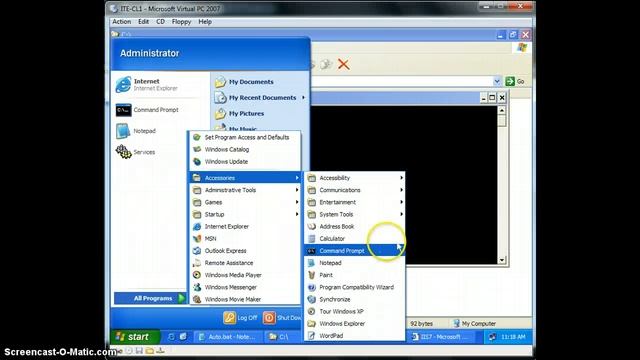Click the Go button beside address bar
Image resolution: width=640 pixels, height=360 pixels.
(x=515, y=81)
